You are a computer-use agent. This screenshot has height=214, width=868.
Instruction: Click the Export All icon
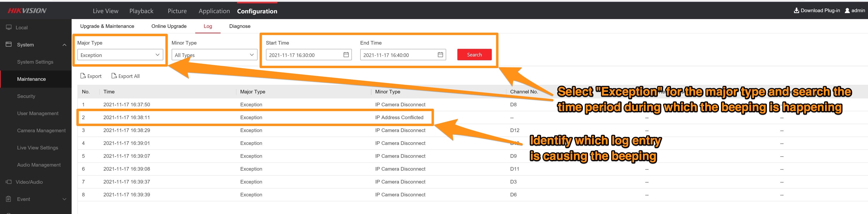click(x=114, y=76)
